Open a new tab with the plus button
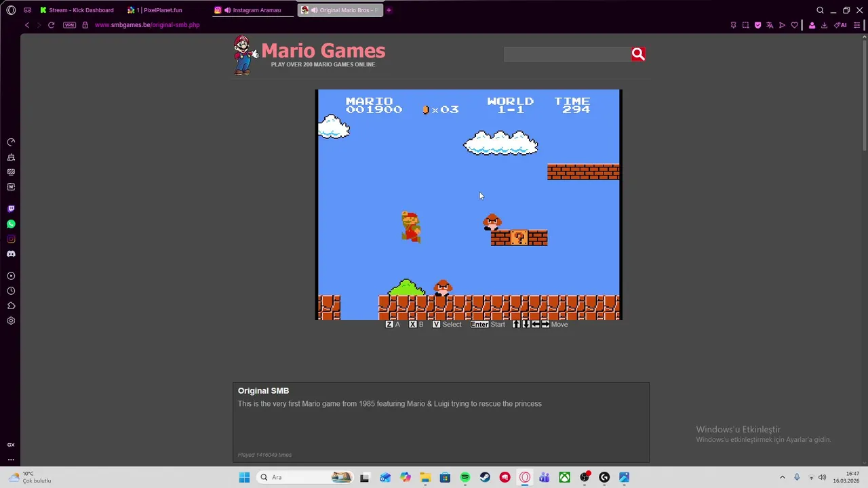The height and width of the screenshot is (488, 868). click(x=389, y=10)
